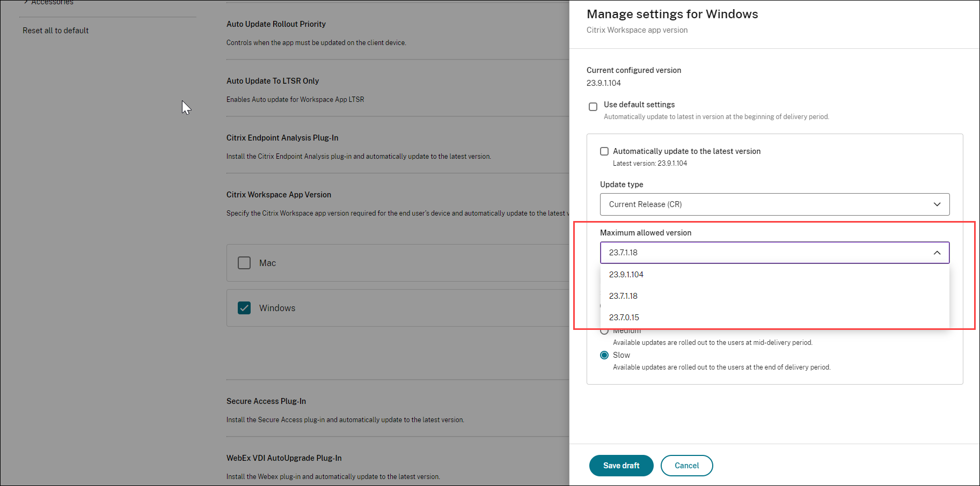980x486 pixels.
Task: Select the Medium rollout radio button
Action: (604, 332)
